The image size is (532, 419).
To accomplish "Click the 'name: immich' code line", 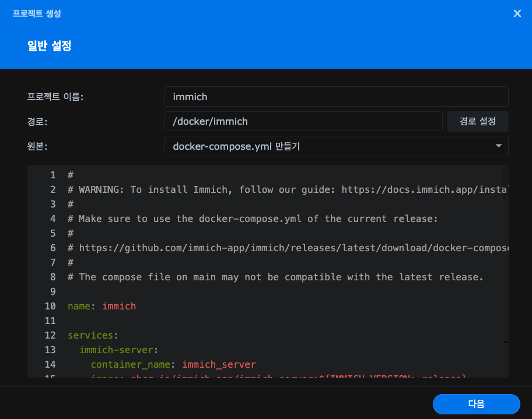I will click(x=102, y=307).
